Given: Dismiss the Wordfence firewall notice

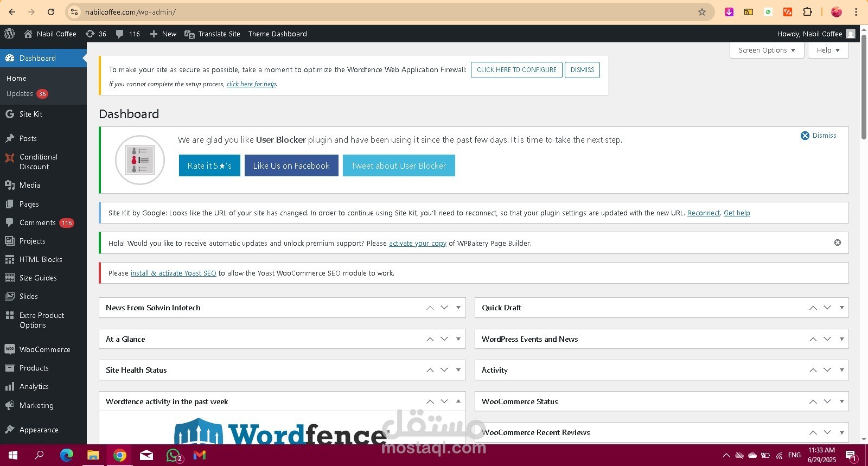Looking at the screenshot, I should click(x=582, y=70).
